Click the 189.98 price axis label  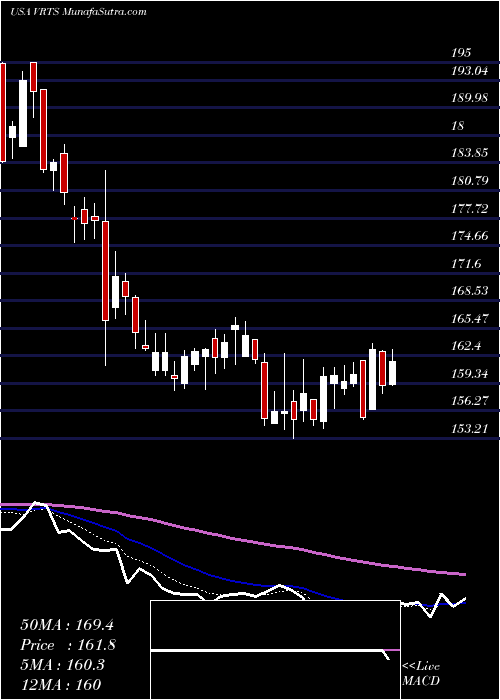pos(470,98)
